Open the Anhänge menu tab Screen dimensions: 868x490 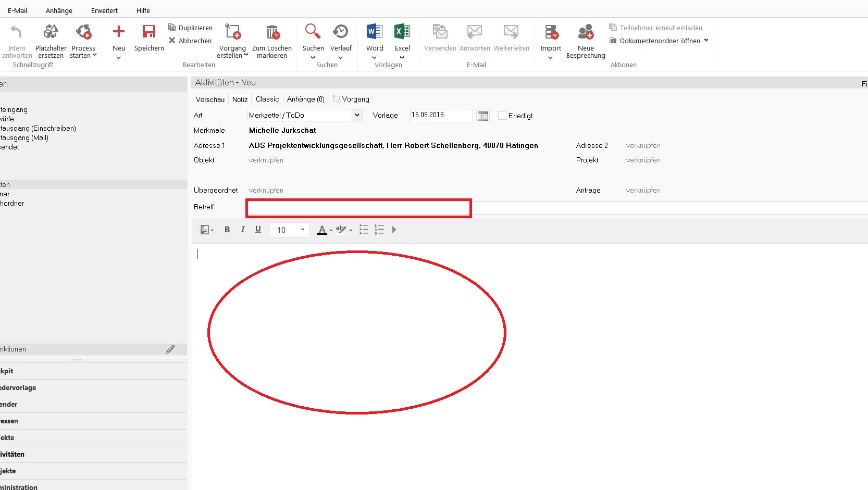[59, 10]
